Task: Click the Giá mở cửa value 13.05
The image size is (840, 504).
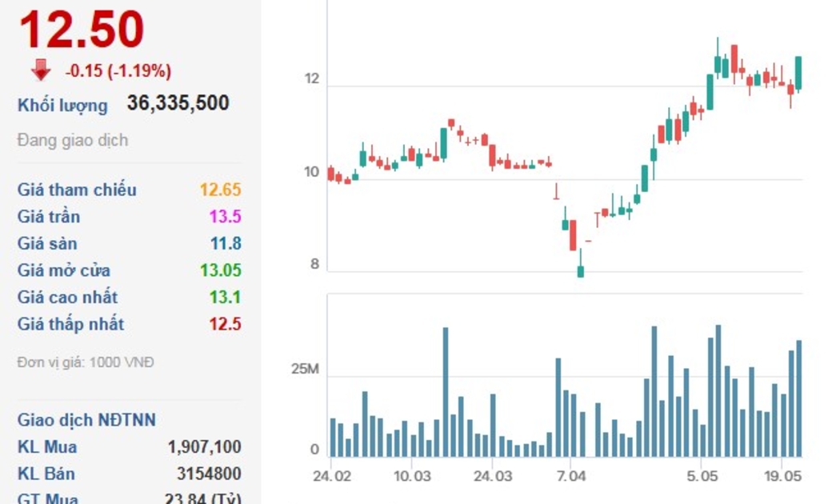Action: point(221,270)
